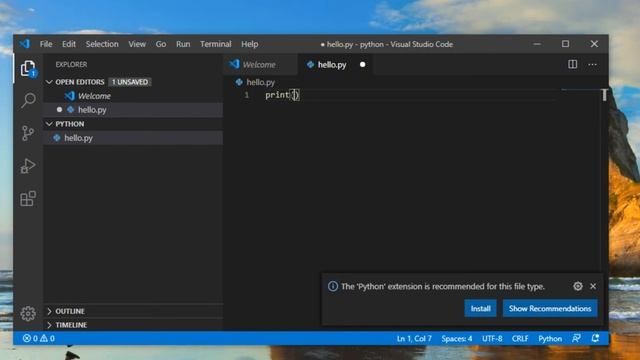The height and width of the screenshot is (360, 640).
Task: Click the feedback icon in status bar
Action: coord(576,338)
